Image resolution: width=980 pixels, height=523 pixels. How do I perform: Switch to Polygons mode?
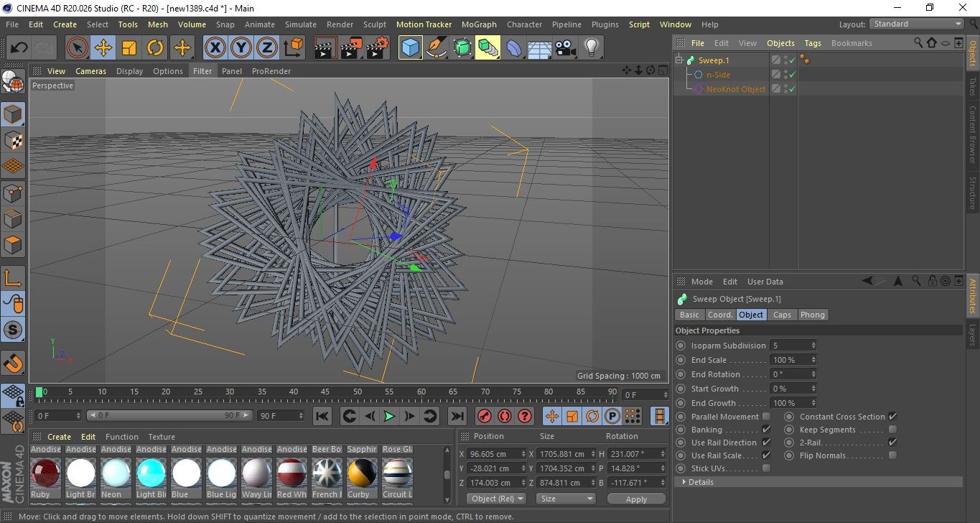click(13, 245)
